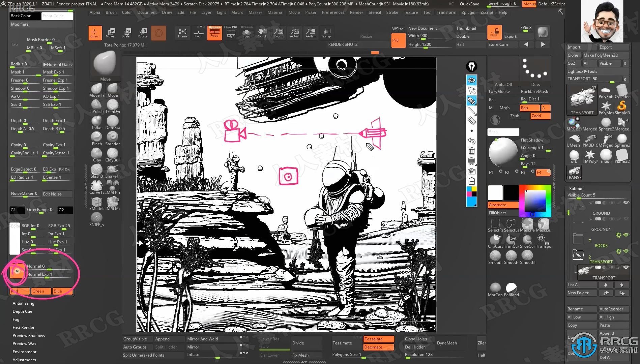640x364 pixels.
Task: Select the ClayBuildup brush
Action: [113, 155]
